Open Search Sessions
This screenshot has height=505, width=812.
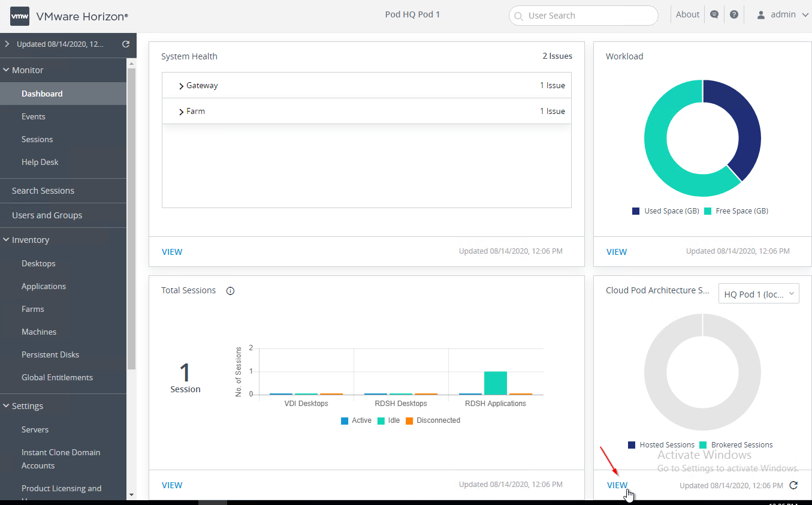(43, 191)
